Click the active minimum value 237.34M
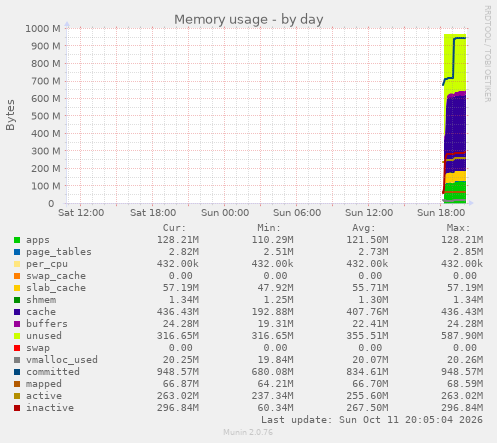The width and height of the screenshot is (497, 443). click(x=273, y=396)
